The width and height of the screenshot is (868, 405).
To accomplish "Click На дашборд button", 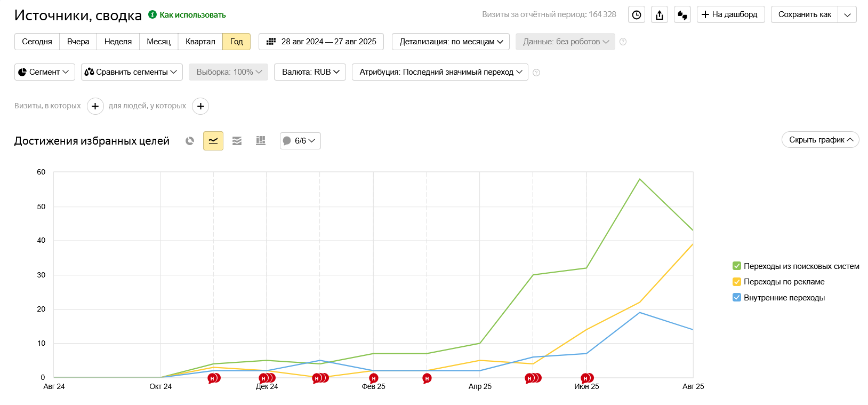I will (x=730, y=14).
